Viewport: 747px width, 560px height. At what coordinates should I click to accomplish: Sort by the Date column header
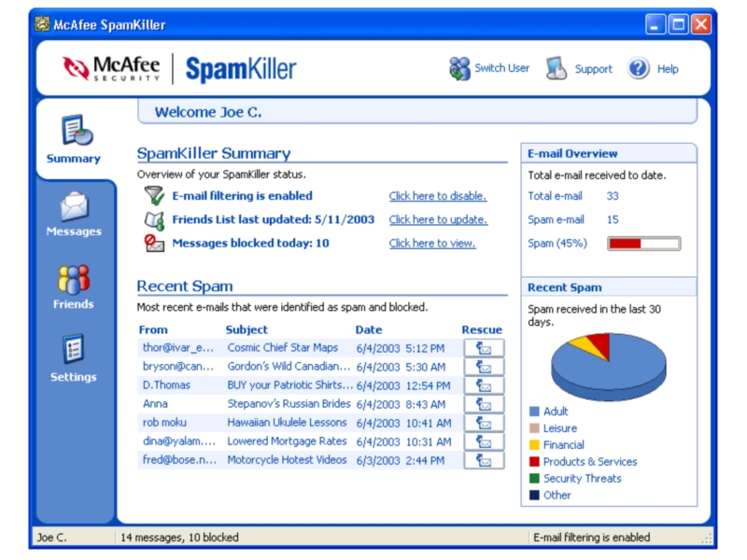[x=368, y=329]
